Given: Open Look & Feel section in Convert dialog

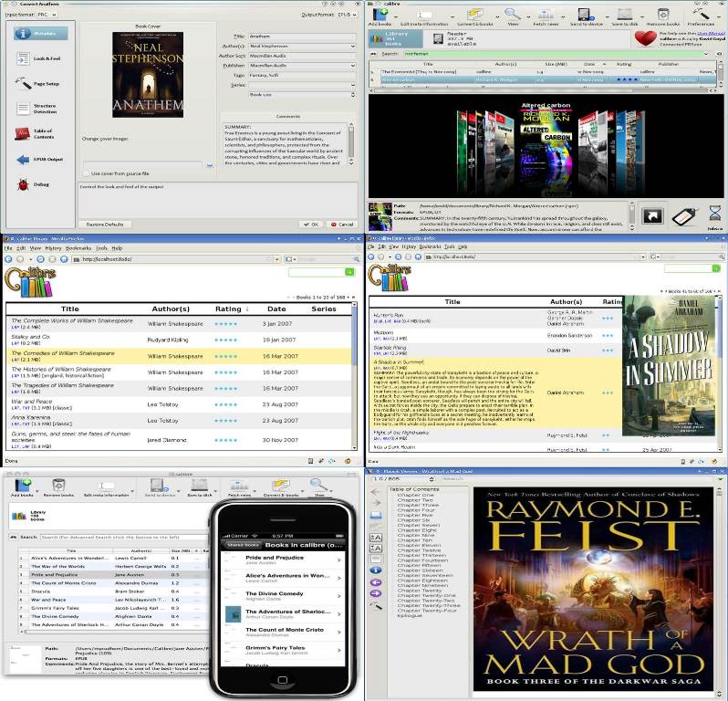Looking at the screenshot, I should coord(39,59).
